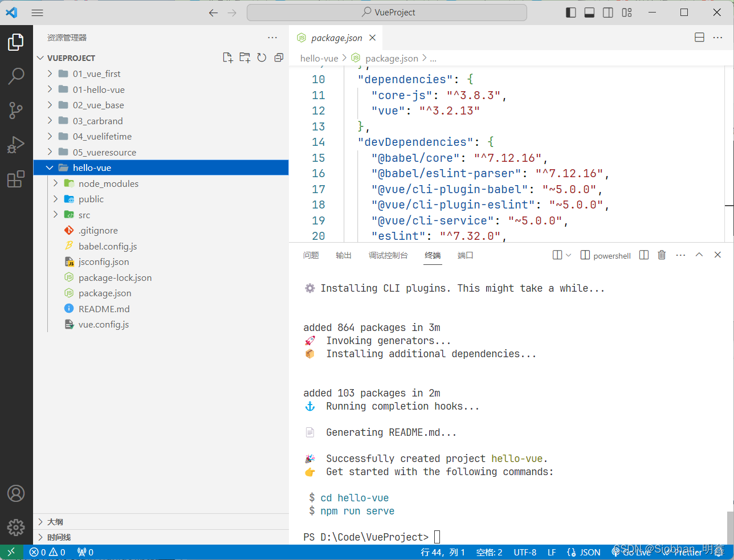Go back using the left arrow
The image size is (734, 560).
213,13
